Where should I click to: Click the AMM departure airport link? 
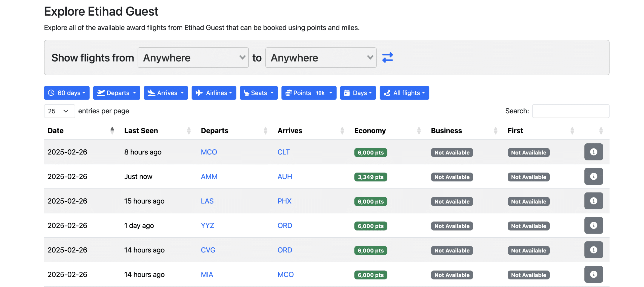(x=209, y=177)
